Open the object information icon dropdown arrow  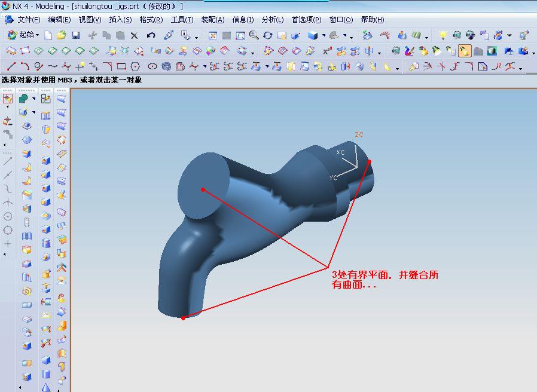pos(196,37)
